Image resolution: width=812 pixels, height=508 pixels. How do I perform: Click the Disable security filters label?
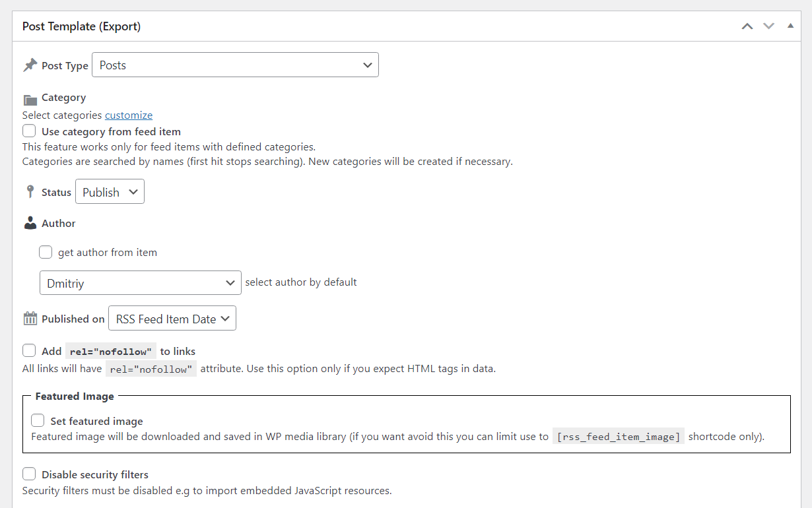pyautogui.click(x=95, y=474)
